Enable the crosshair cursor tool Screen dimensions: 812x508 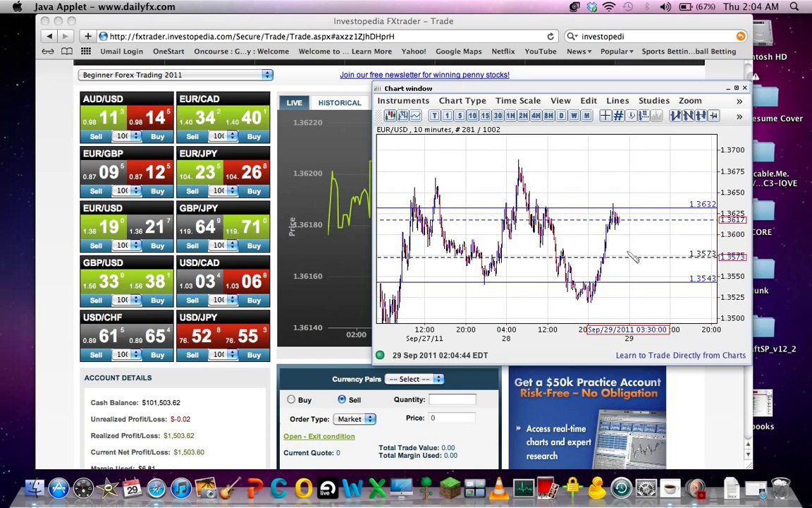click(605, 116)
